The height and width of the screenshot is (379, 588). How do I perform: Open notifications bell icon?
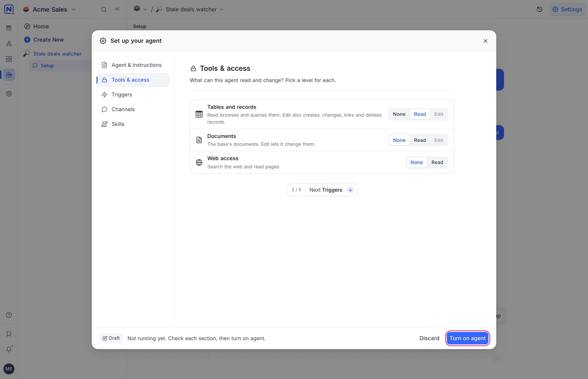tap(9, 349)
